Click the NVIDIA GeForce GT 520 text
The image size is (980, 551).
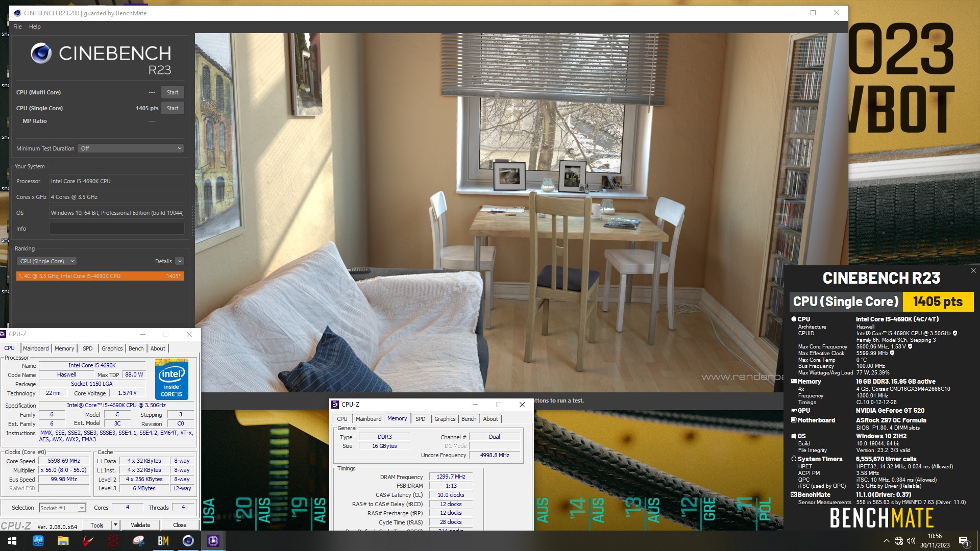tap(890, 411)
